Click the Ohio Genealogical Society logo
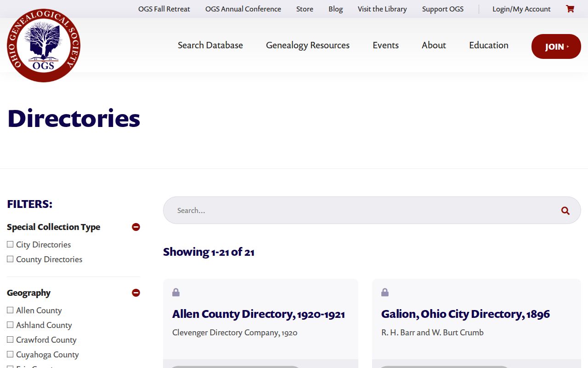This screenshot has width=588, height=368. point(44,46)
